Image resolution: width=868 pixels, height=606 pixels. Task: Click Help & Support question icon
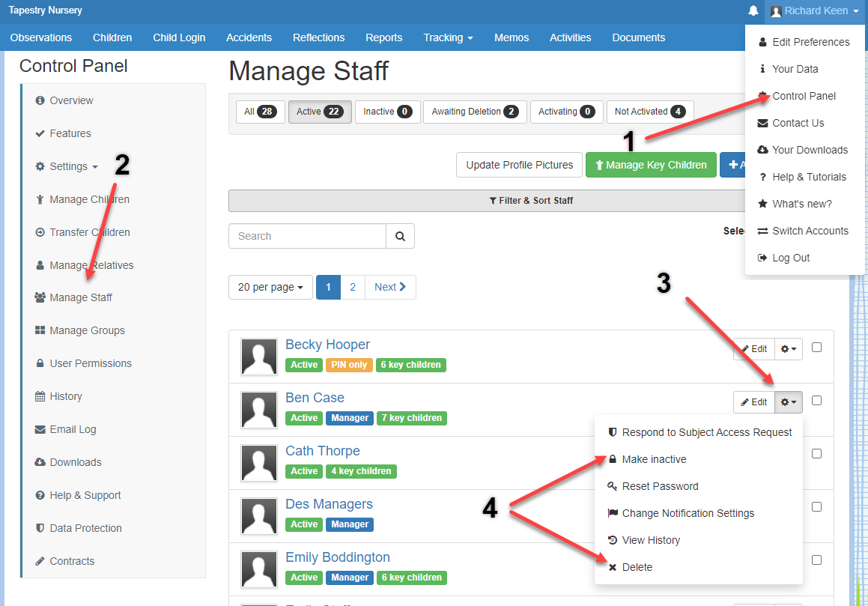[40, 495]
